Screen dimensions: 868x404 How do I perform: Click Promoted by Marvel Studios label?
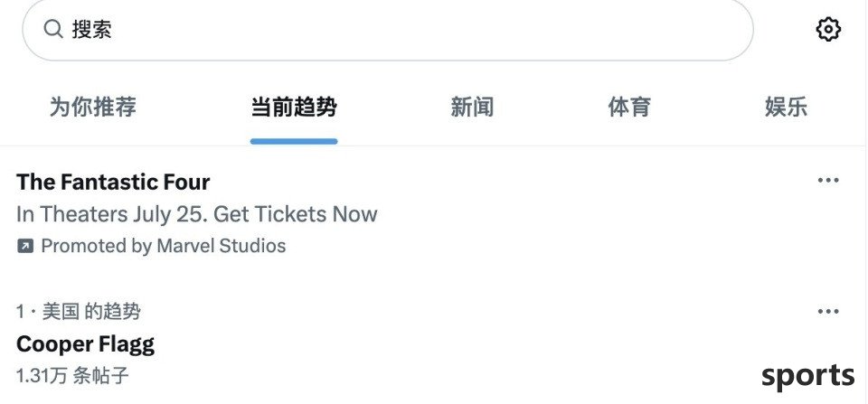click(164, 246)
